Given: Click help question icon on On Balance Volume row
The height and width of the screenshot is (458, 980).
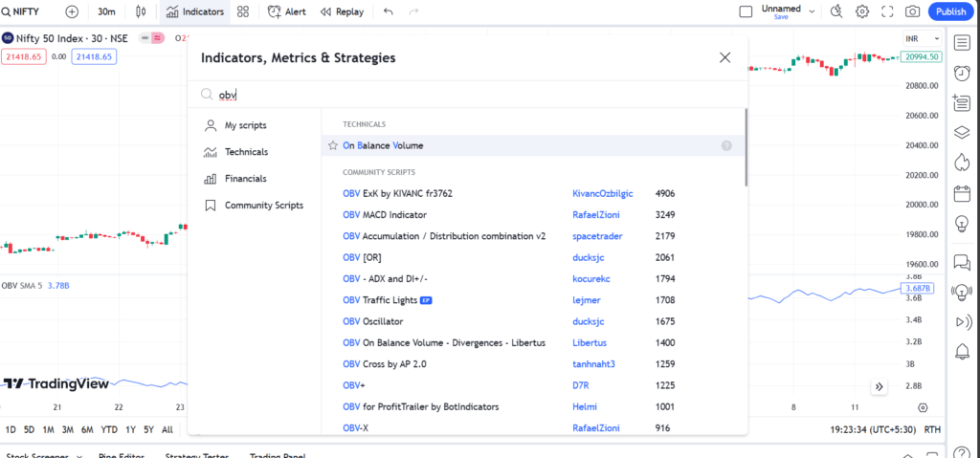Looking at the screenshot, I should (x=726, y=145).
